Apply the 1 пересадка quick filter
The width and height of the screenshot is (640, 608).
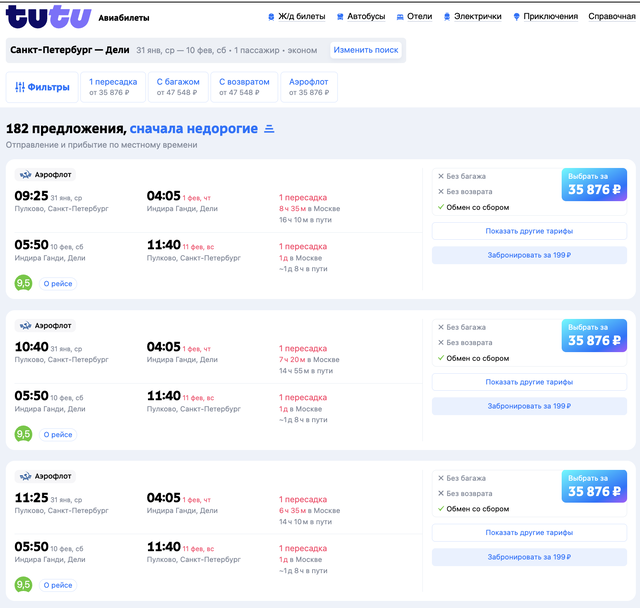[113, 87]
